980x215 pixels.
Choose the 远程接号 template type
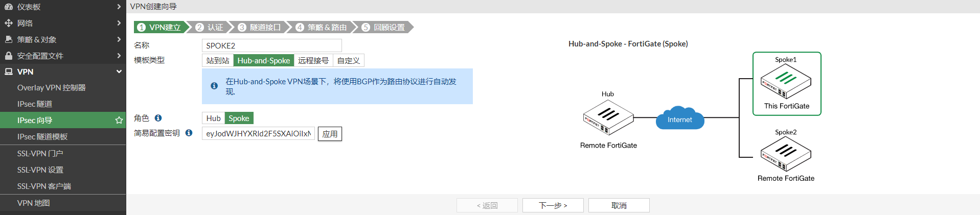[313, 60]
